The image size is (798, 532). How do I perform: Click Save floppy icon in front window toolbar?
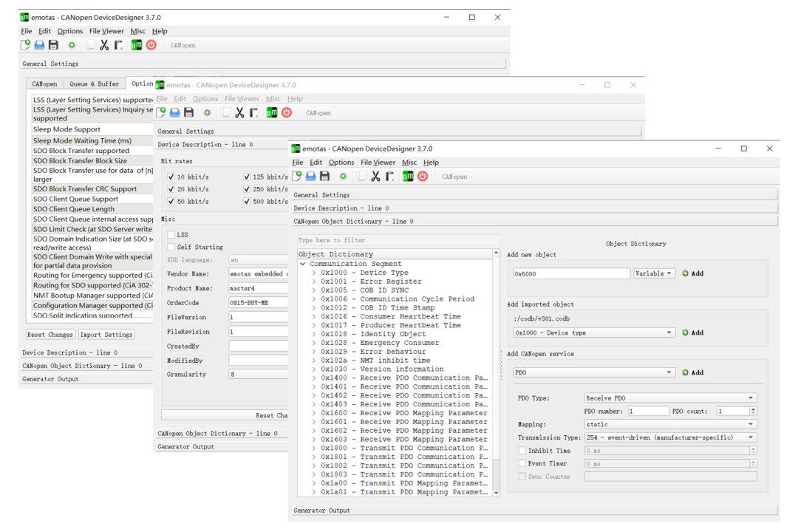pyautogui.click(x=324, y=177)
